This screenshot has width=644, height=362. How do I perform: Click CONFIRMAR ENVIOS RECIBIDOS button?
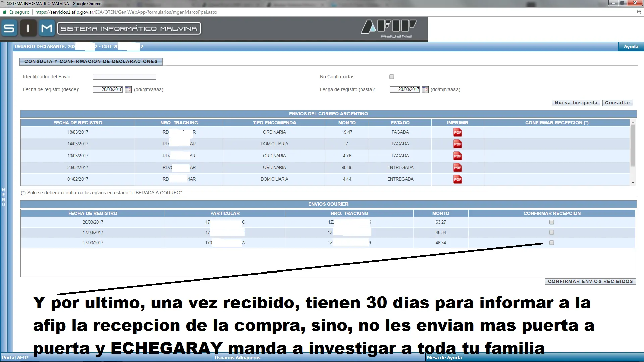[x=590, y=281]
